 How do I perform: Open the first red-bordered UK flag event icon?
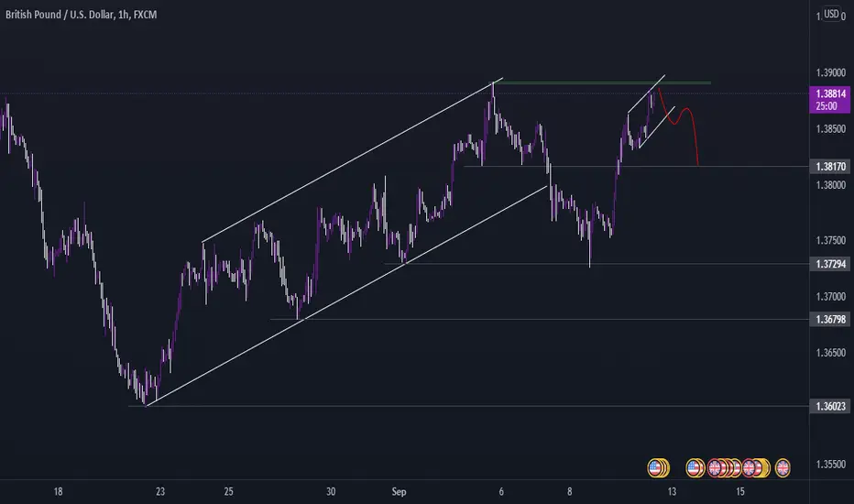click(x=715, y=467)
